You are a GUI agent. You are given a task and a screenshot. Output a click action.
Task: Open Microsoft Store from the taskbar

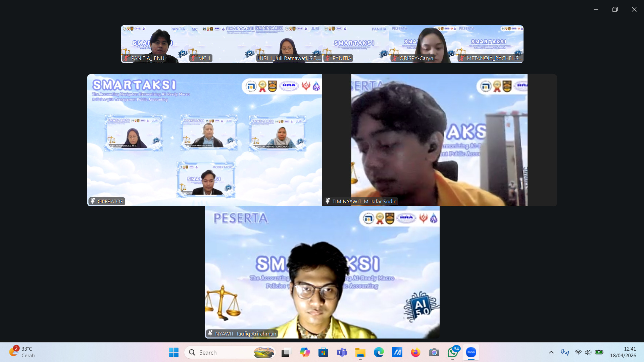pyautogui.click(x=323, y=352)
